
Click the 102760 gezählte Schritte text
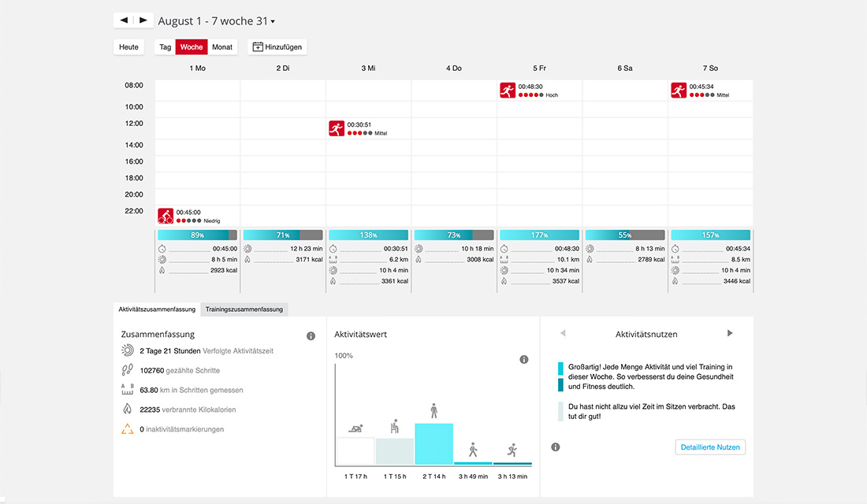point(180,370)
